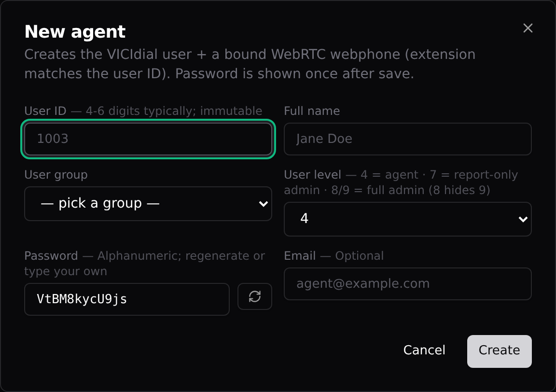Click the "User group" label

pyautogui.click(x=56, y=175)
